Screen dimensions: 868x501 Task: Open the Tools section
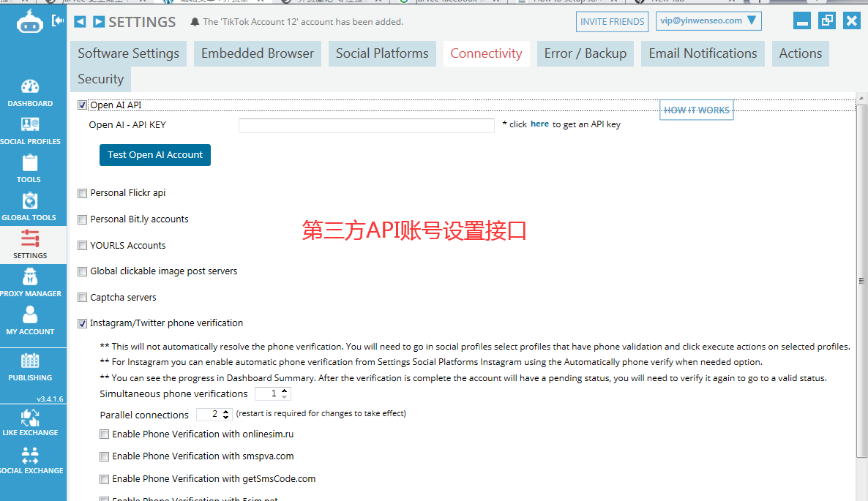(30, 167)
